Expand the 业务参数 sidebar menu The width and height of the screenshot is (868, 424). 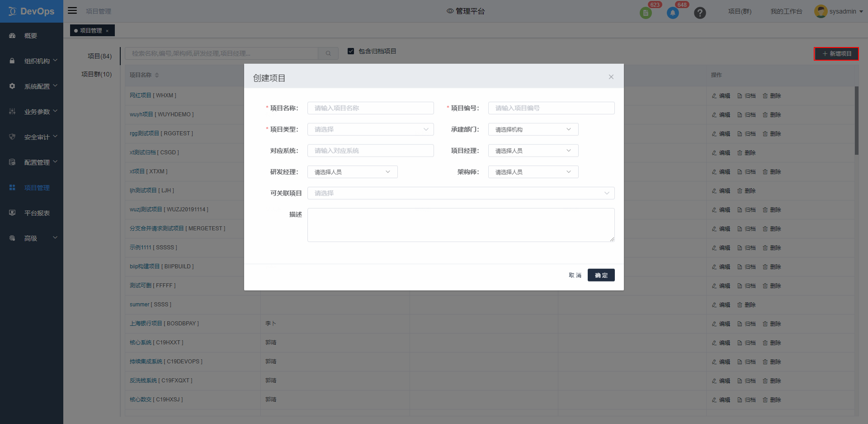32,111
